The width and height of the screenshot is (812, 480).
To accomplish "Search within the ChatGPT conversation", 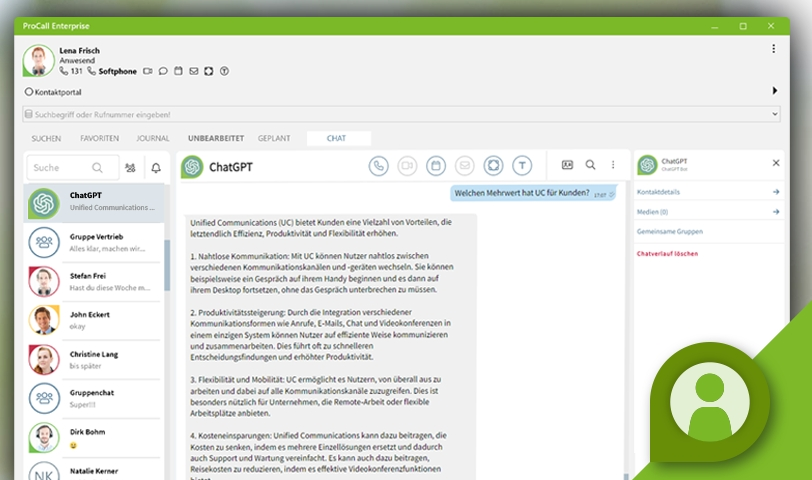I will coord(590,165).
